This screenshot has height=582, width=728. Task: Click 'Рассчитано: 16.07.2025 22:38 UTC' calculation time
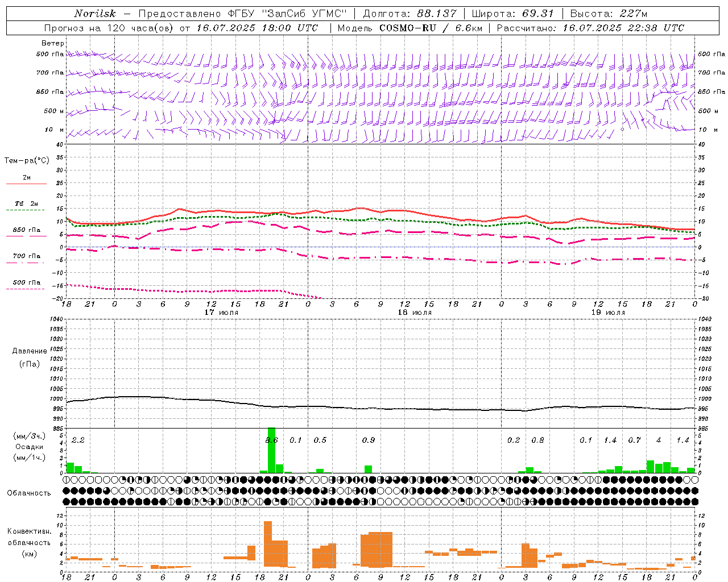(x=590, y=28)
